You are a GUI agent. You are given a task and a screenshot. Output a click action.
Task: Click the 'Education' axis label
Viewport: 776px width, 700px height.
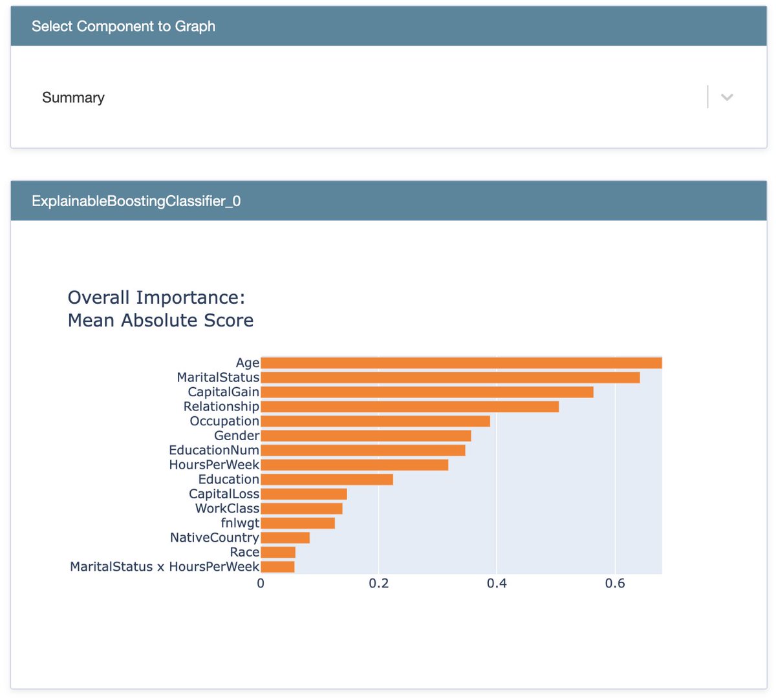click(229, 479)
